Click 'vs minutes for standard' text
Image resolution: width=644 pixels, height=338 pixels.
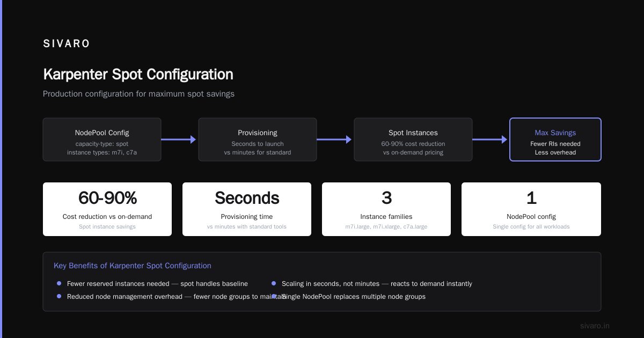(258, 152)
